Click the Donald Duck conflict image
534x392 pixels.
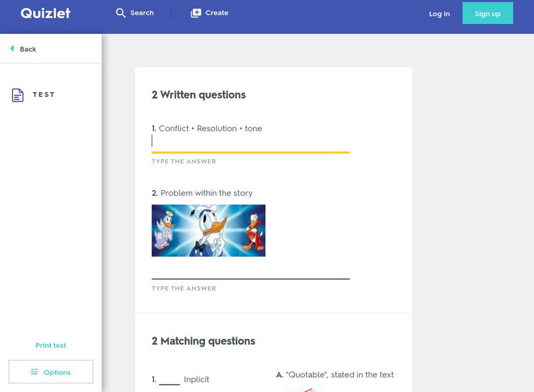point(208,231)
